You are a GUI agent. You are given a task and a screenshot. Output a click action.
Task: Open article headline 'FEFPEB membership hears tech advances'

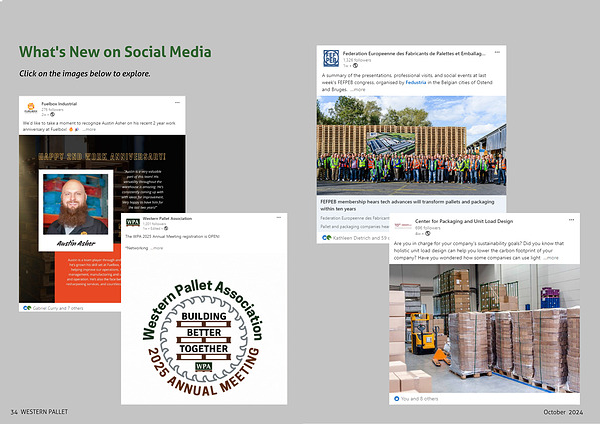pos(407,205)
